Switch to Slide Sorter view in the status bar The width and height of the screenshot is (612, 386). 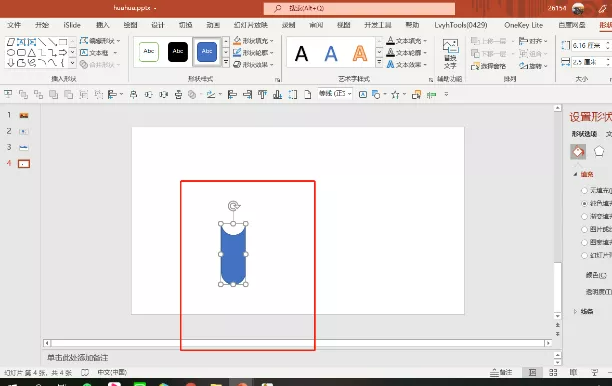553,372
